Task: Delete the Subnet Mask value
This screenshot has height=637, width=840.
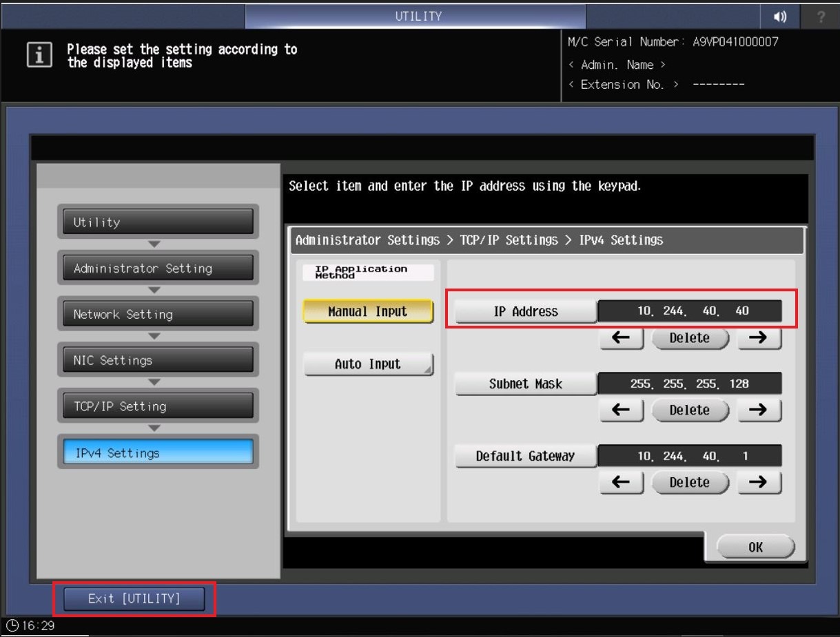Action: (689, 410)
